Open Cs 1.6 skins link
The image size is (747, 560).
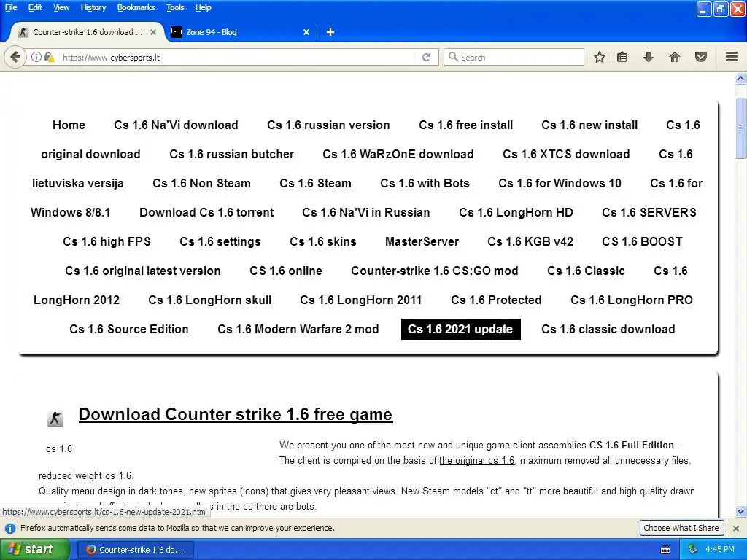[323, 241]
